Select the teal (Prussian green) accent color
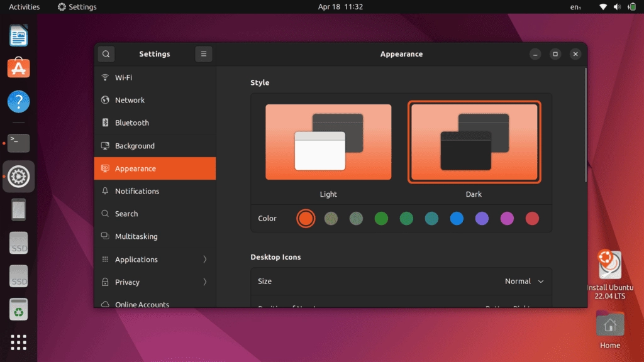 pos(431,218)
